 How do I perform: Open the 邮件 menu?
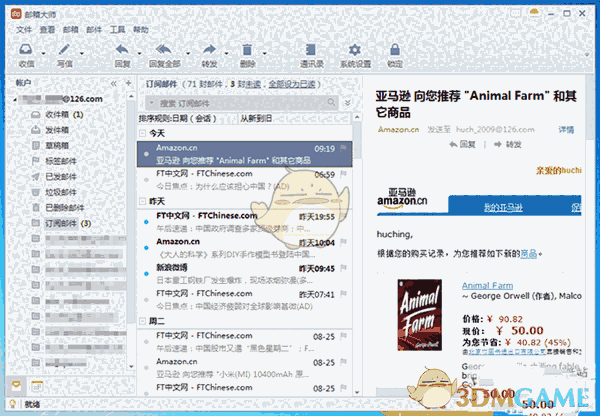click(94, 29)
